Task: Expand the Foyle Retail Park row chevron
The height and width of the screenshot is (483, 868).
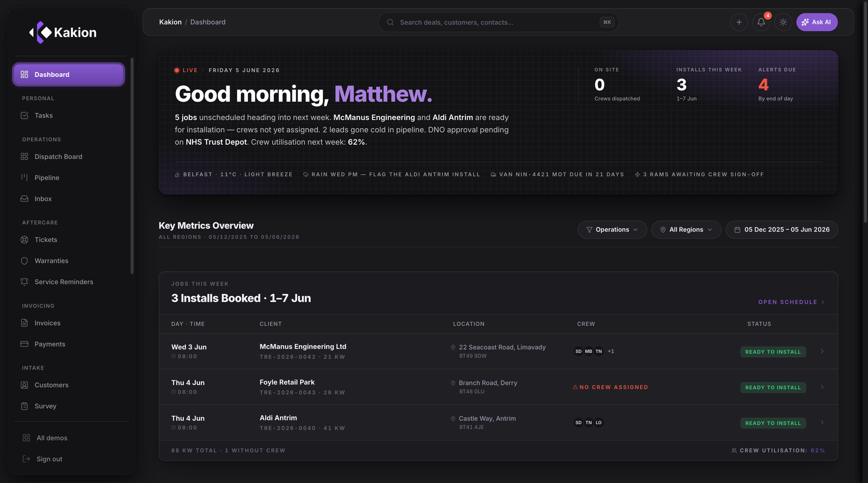Action: tap(822, 387)
